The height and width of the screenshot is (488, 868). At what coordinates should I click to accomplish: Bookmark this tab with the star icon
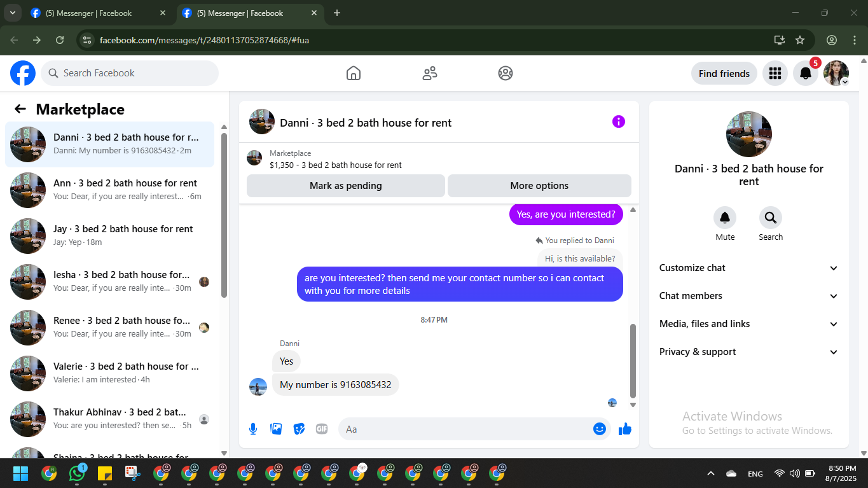pos(800,40)
